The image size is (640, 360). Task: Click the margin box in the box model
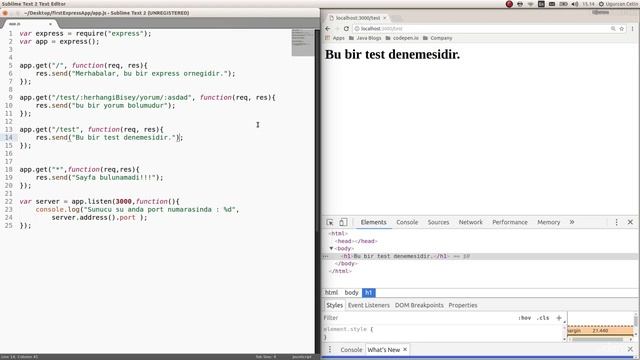pyautogui.click(x=600, y=330)
